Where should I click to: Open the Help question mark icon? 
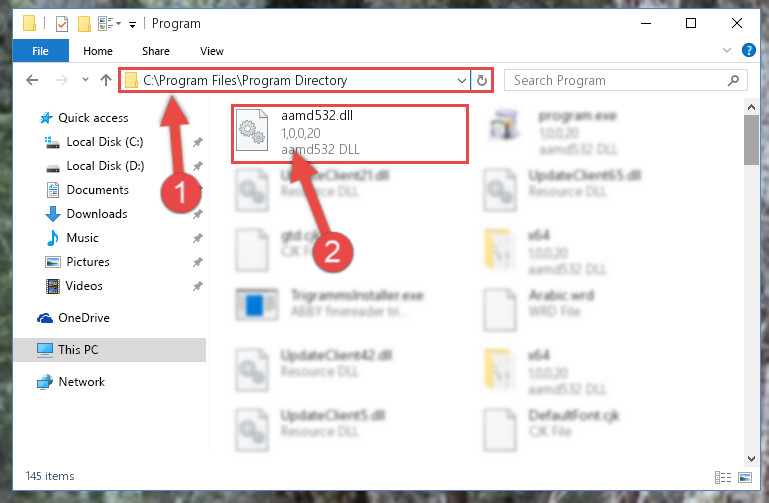tap(748, 50)
